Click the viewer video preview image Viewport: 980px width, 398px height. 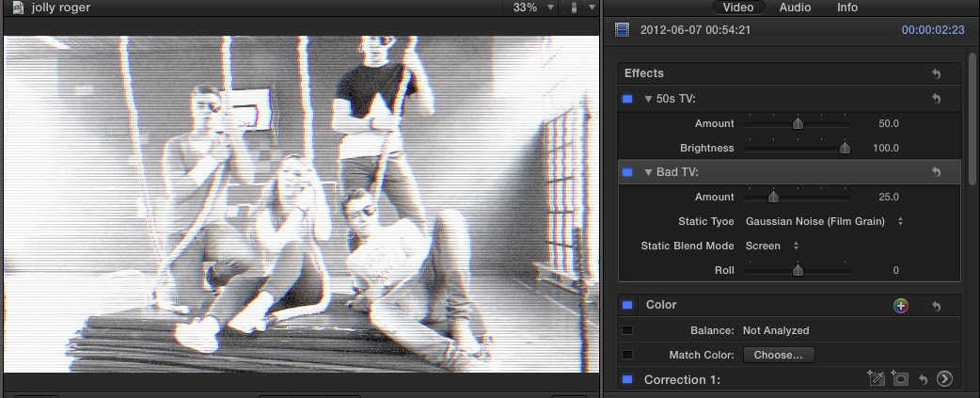click(301, 204)
